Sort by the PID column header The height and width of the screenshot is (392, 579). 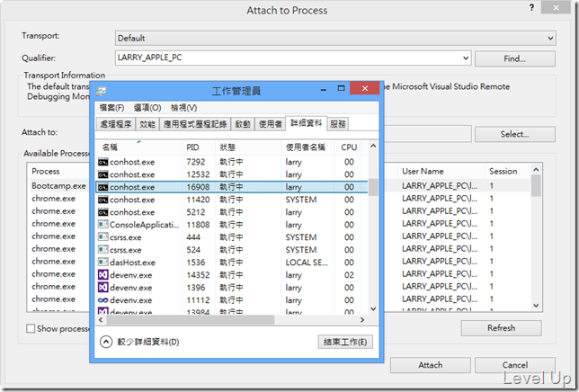(199, 147)
